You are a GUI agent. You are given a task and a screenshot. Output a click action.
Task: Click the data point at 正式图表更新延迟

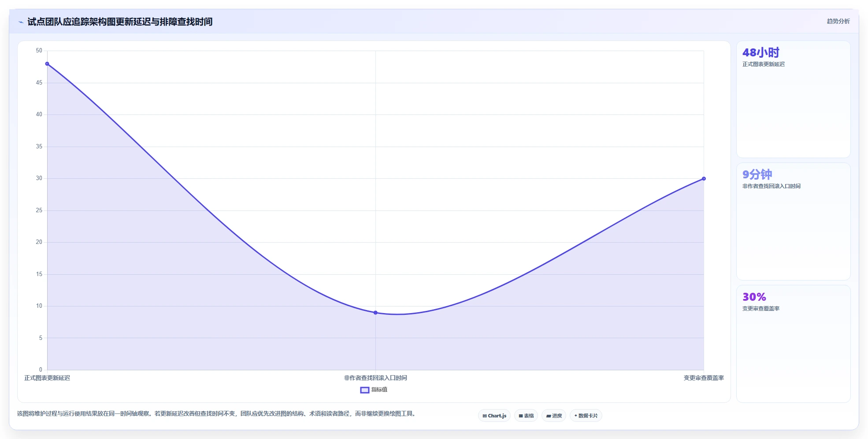(x=47, y=64)
